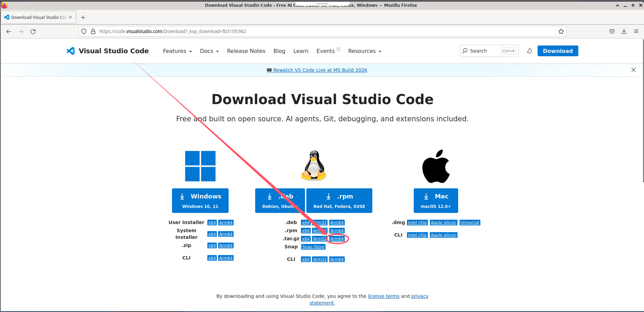Download the Mac CLI for Apple silicon
The width and height of the screenshot is (644, 312).
tap(444, 235)
